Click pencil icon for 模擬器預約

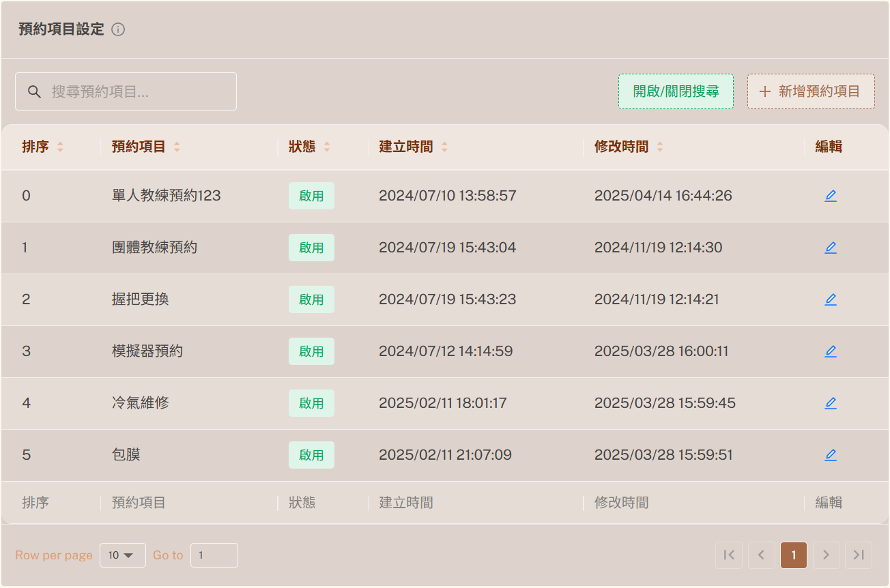(830, 351)
